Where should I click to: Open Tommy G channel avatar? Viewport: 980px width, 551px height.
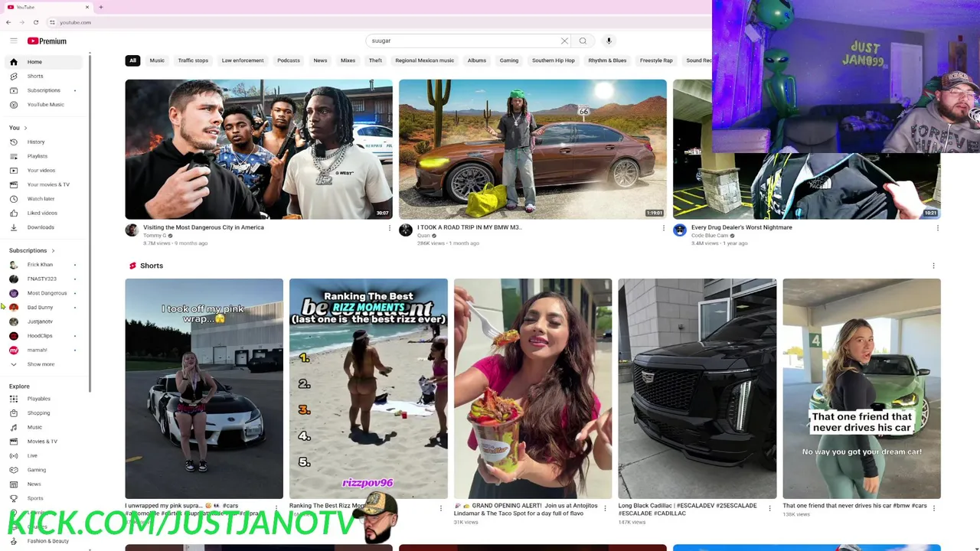132,230
